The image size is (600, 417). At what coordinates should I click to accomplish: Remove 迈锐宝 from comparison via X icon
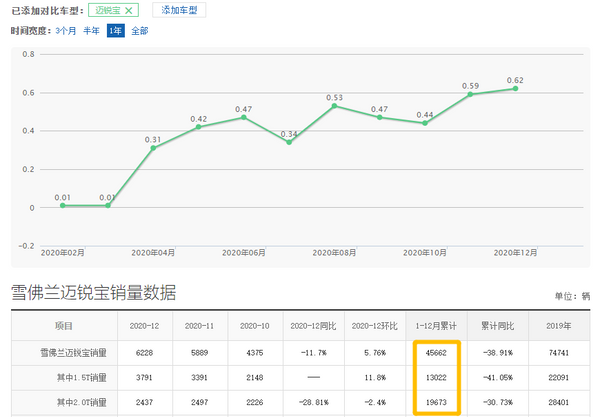coord(129,11)
